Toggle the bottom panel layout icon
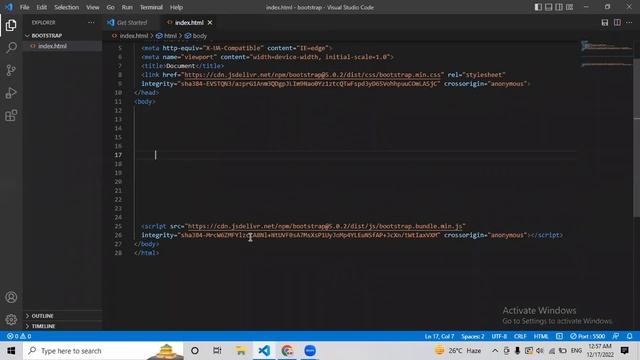The image size is (640, 360). (x=549, y=7)
